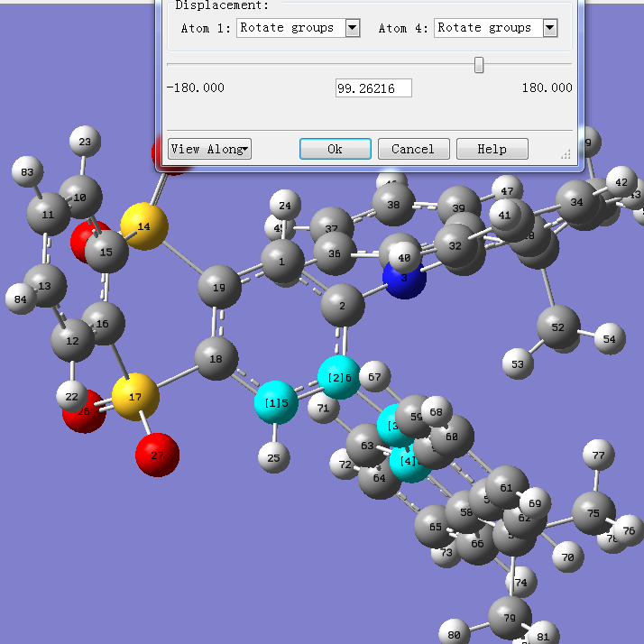Image resolution: width=644 pixels, height=644 pixels.
Task: Select hydrogen atom 71
Action: (324, 408)
